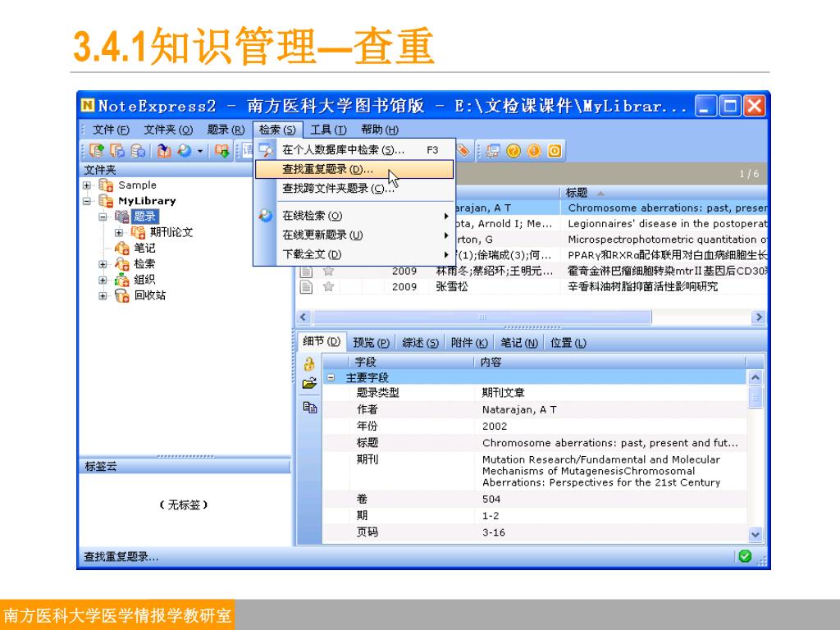Switch to the 预览(P) tab
Viewport: 840px width, 630px height.
(372, 343)
